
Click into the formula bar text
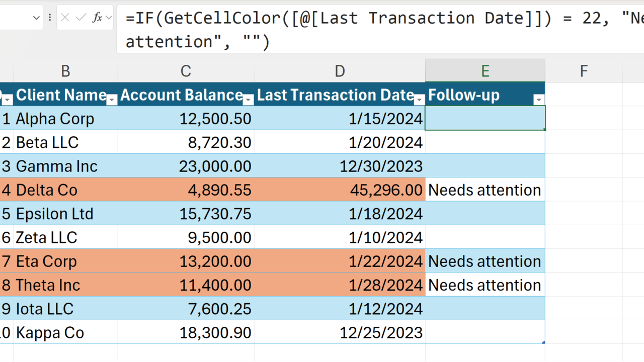(352, 30)
